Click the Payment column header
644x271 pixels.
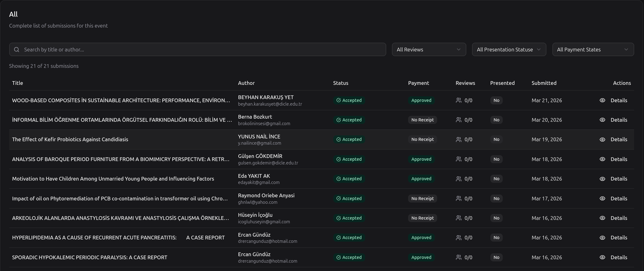click(x=418, y=83)
